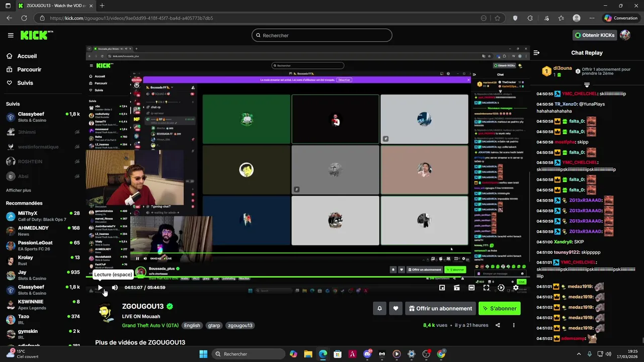Image resolution: width=644 pixels, height=362 pixels.
Task: Seek on the green video progress bar
Action: coord(307,278)
